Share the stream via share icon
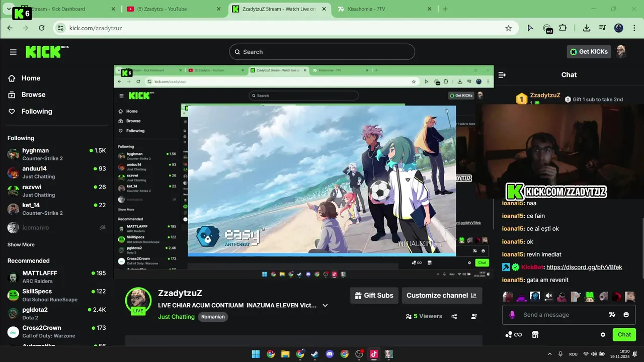Screen dimensions: 644x362 click(x=454, y=316)
